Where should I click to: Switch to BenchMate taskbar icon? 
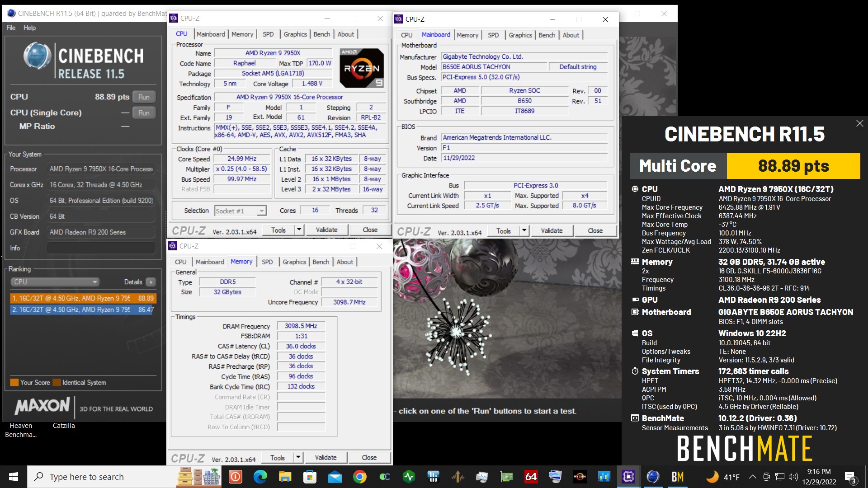(x=677, y=477)
